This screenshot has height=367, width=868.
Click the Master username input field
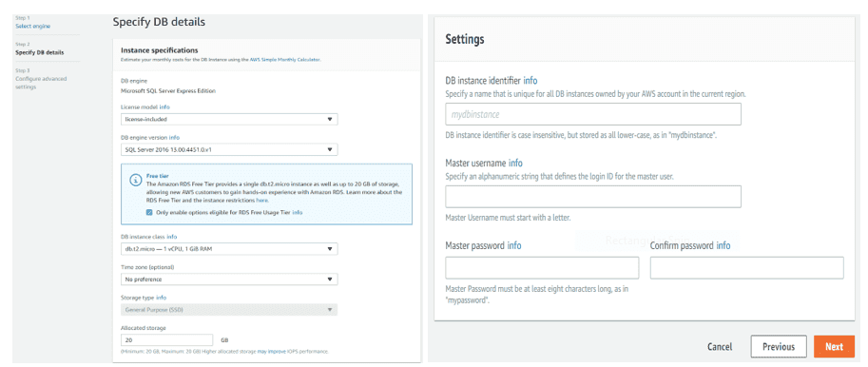[x=593, y=197]
